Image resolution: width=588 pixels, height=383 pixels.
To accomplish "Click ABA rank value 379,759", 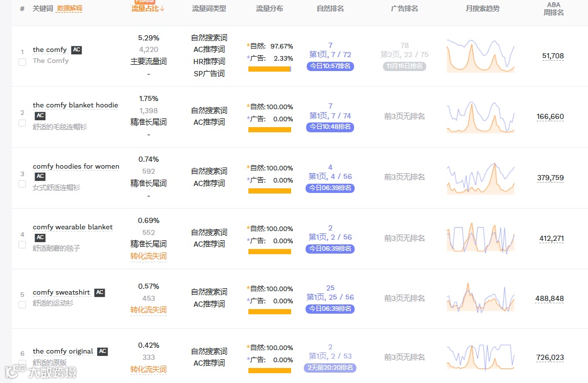I will click(550, 178).
